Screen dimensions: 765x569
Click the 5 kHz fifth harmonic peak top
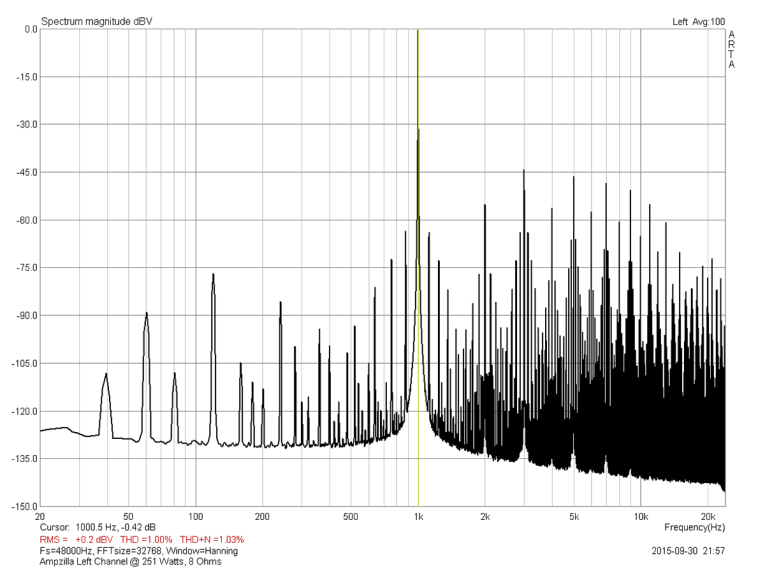coord(574,178)
